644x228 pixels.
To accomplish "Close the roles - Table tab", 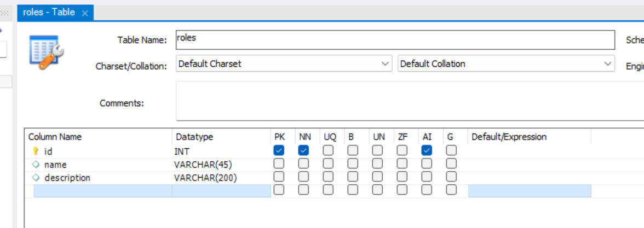I will point(85,13).
